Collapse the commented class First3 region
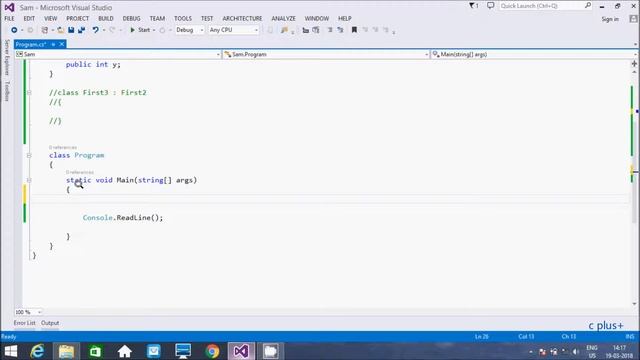 pos(29,93)
